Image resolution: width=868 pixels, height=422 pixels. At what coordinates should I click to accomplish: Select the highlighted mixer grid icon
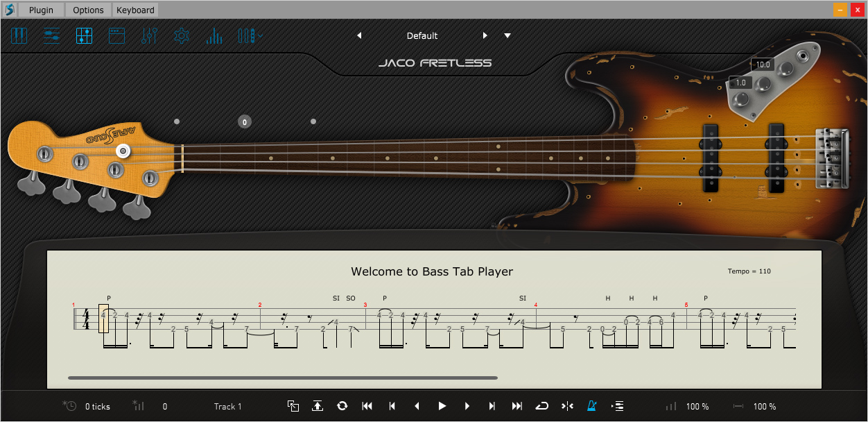[x=84, y=35]
